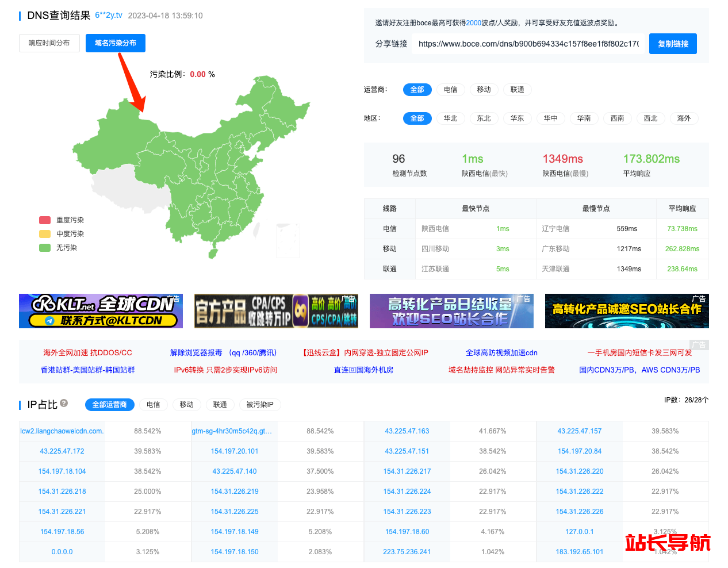The width and height of the screenshot is (728, 568).
Task: Filter 地区 by 华南
Action: [584, 118]
